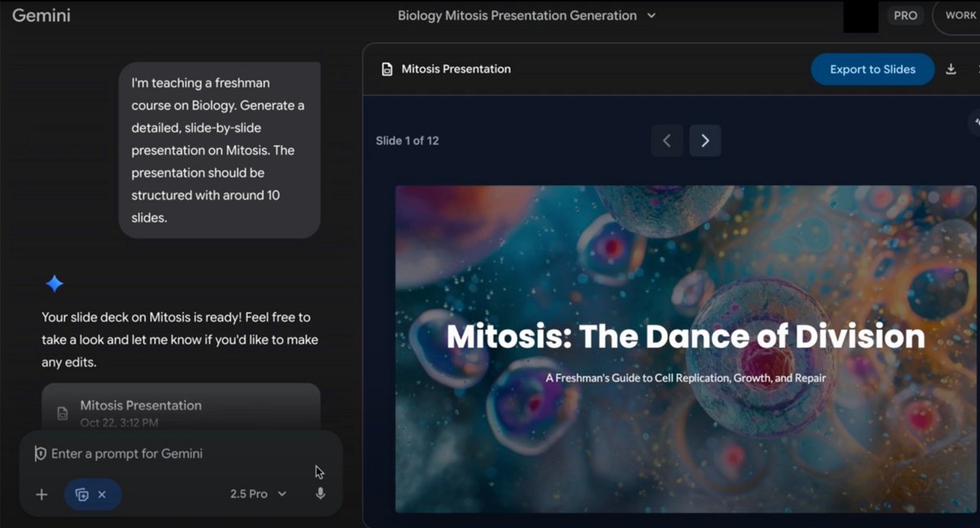Open the 2.5 Pro model selector dropdown
Screen dimensions: 980x528
pos(258,494)
